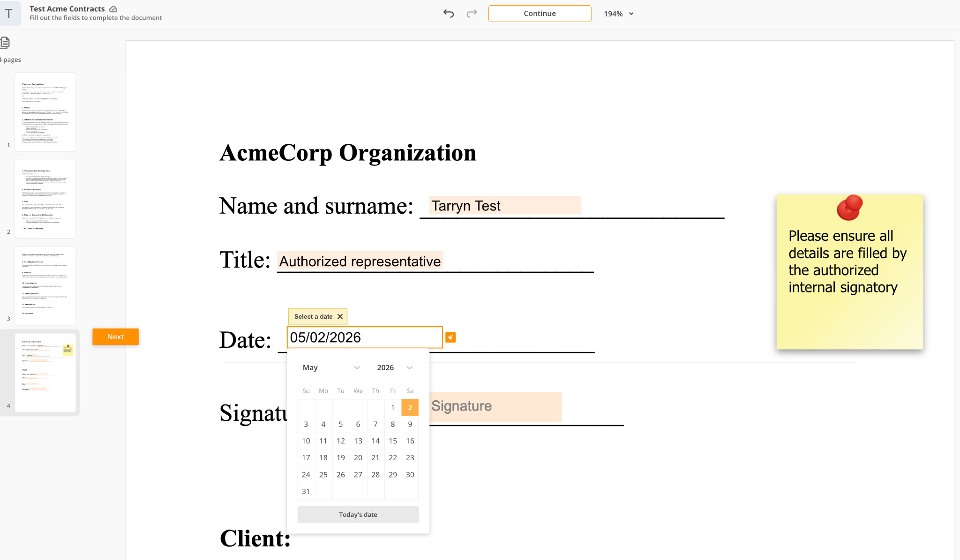The height and width of the screenshot is (560, 960).
Task: Click the Title field Authorized representative
Action: click(360, 261)
